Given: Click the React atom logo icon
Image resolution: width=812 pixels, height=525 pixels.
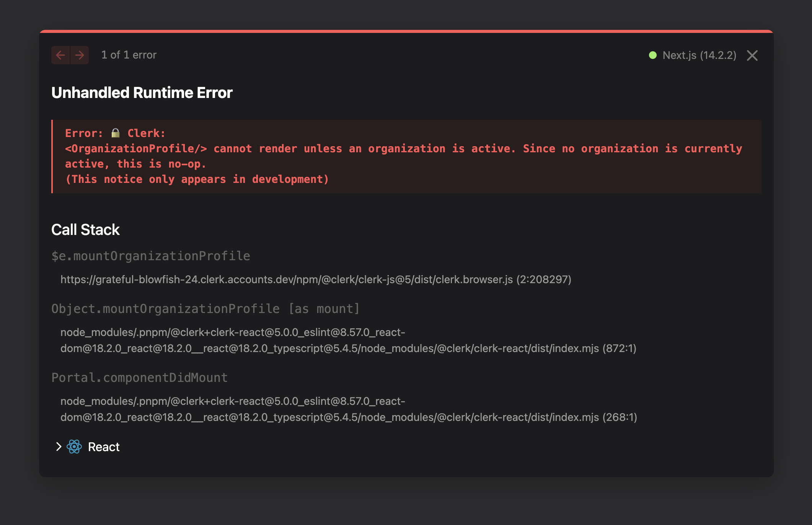Looking at the screenshot, I should [x=74, y=447].
